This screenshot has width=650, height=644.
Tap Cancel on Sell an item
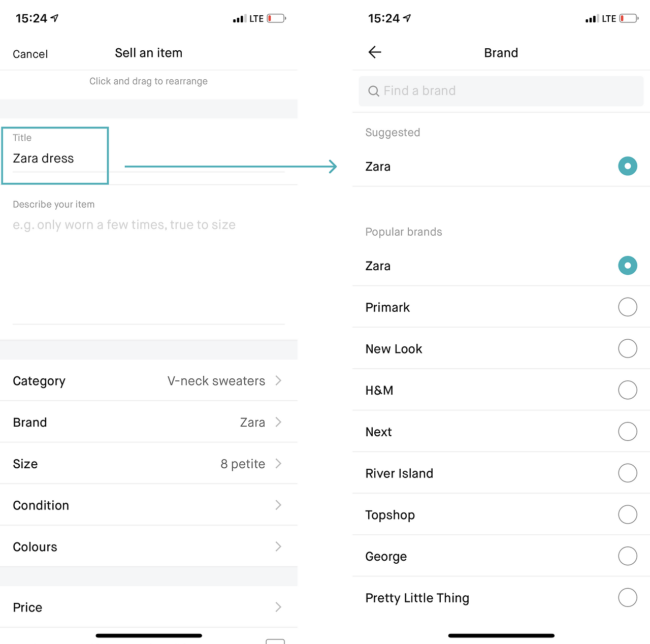click(30, 54)
